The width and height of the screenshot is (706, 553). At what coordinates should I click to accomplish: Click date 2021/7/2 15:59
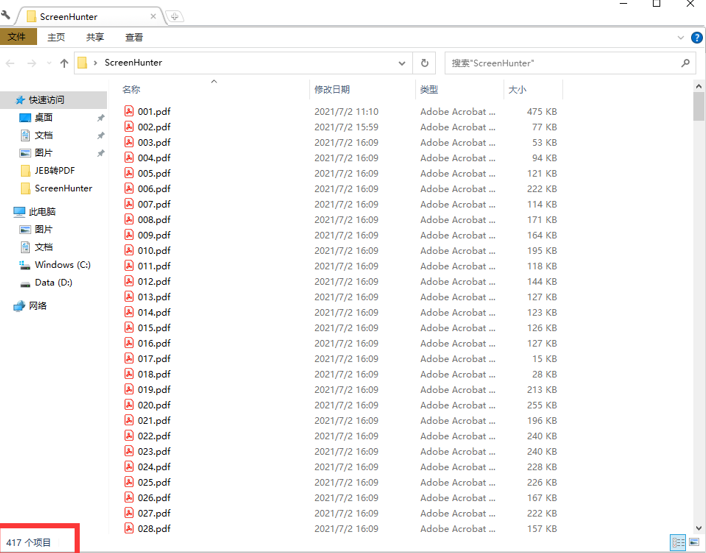(346, 127)
